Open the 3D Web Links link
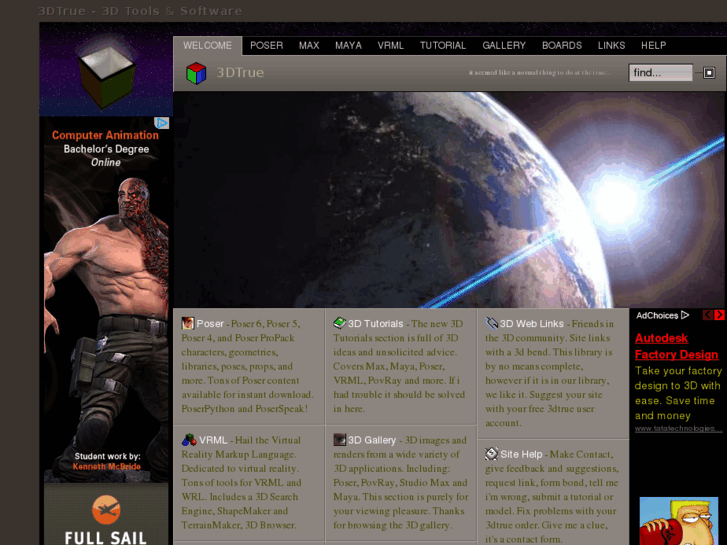 (x=532, y=324)
